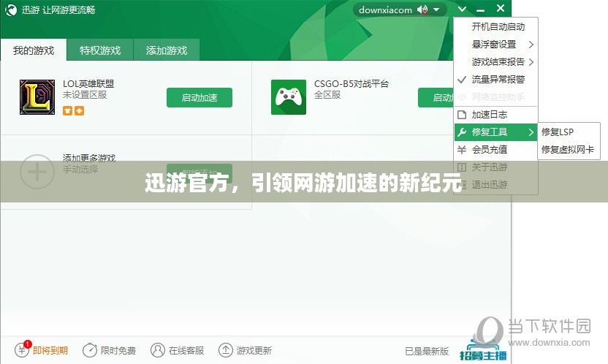The height and width of the screenshot is (364, 608).
Task: Click the 即将到期 orange link
Action: coord(50,350)
